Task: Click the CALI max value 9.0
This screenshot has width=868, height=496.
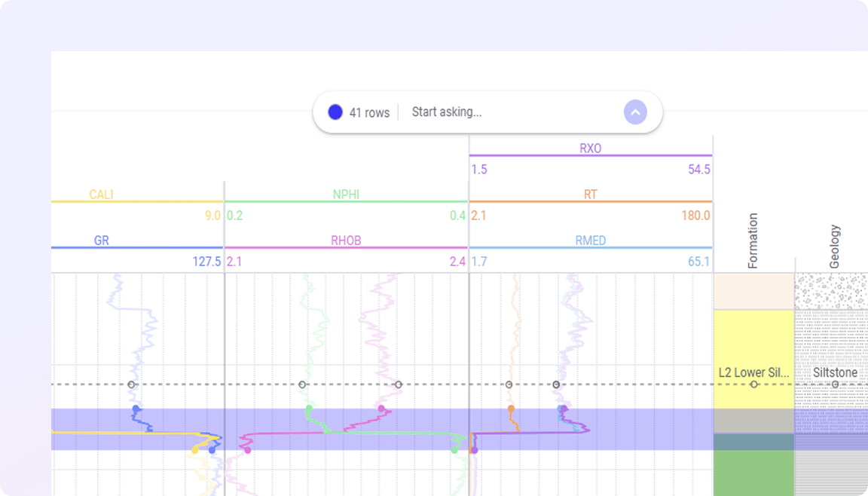Action: click(212, 216)
